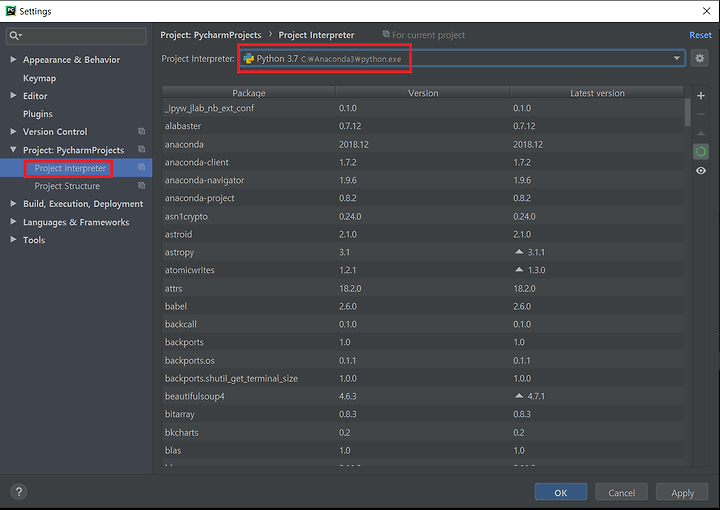Select the backcall package row

423,324
